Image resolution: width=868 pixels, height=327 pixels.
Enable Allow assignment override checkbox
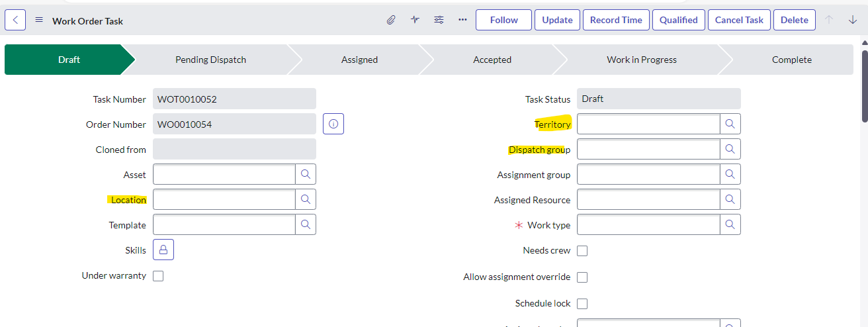582,277
